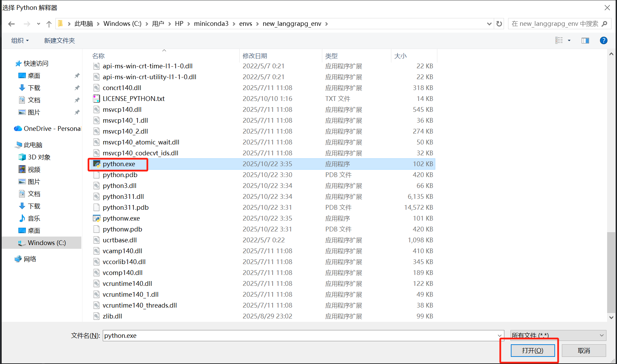Screen dimensions: 617x364
Task: Expand the view options dropdown arrow
Action: [569, 40]
